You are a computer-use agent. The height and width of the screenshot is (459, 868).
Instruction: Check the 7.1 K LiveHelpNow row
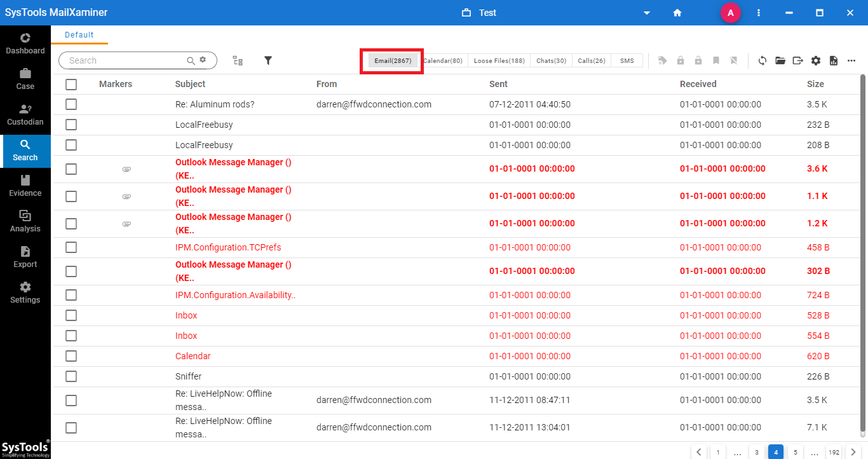coord(71,428)
